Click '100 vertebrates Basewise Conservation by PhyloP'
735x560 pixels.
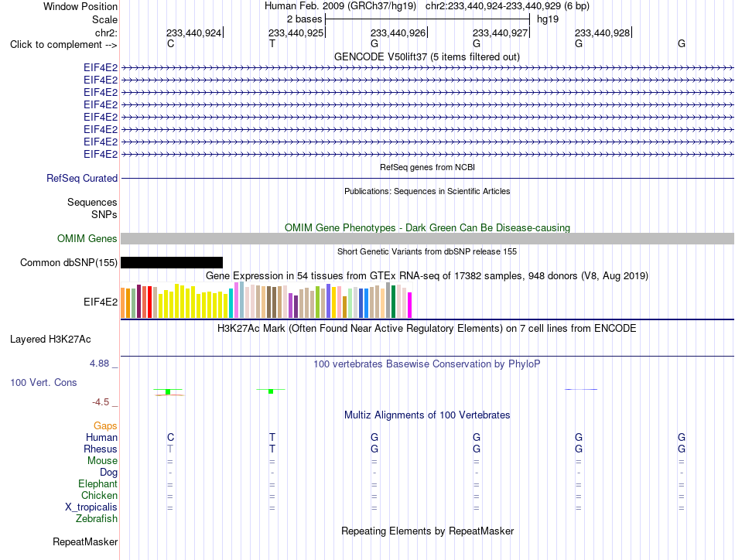click(x=427, y=364)
